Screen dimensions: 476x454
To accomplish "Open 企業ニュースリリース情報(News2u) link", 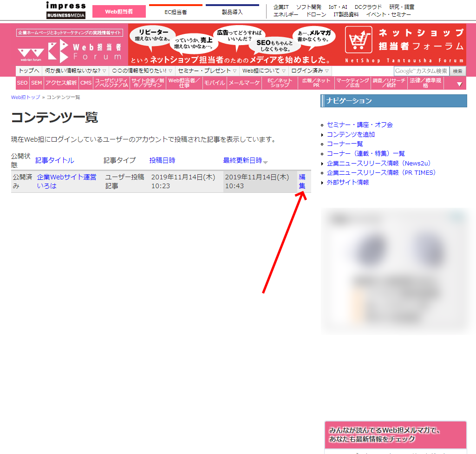I will point(379,164).
